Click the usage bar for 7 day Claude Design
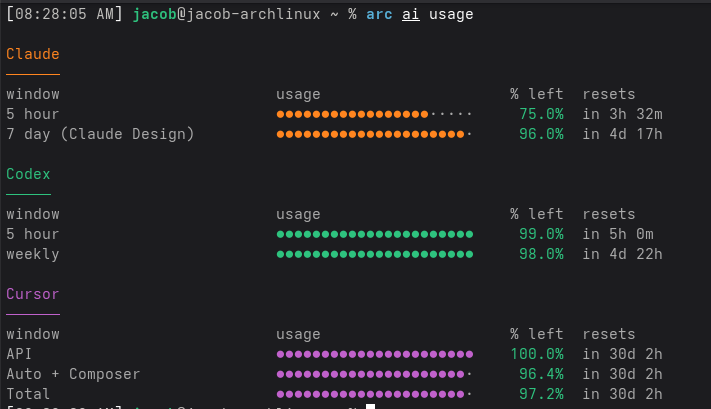 coord(375,134)
